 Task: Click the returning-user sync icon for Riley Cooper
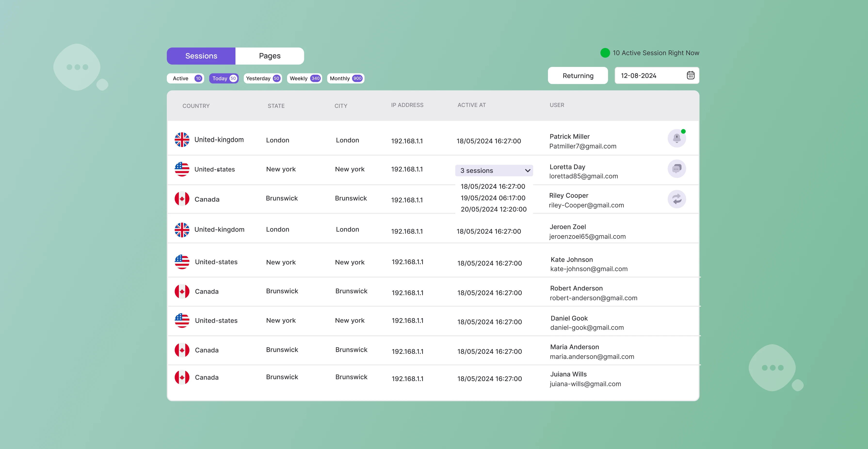(677, 199)
